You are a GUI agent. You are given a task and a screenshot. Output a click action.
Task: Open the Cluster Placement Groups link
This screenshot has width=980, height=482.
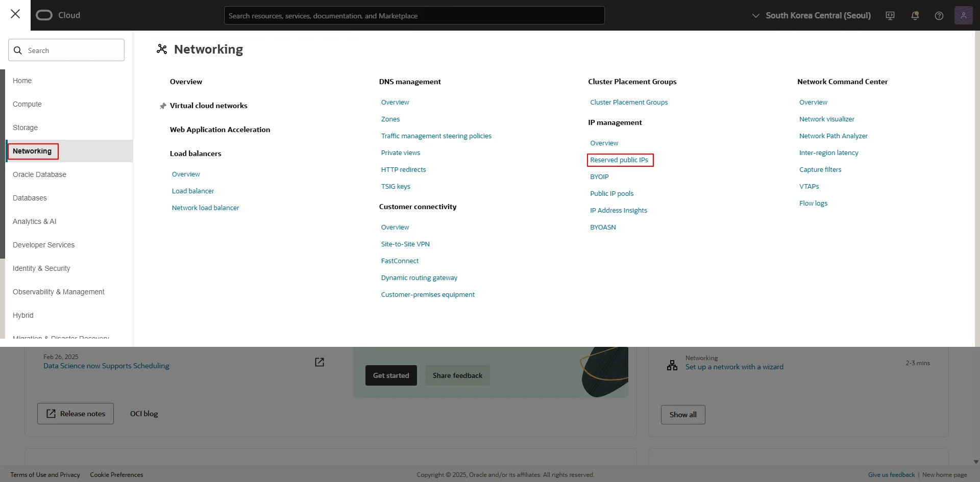(629, 102)
